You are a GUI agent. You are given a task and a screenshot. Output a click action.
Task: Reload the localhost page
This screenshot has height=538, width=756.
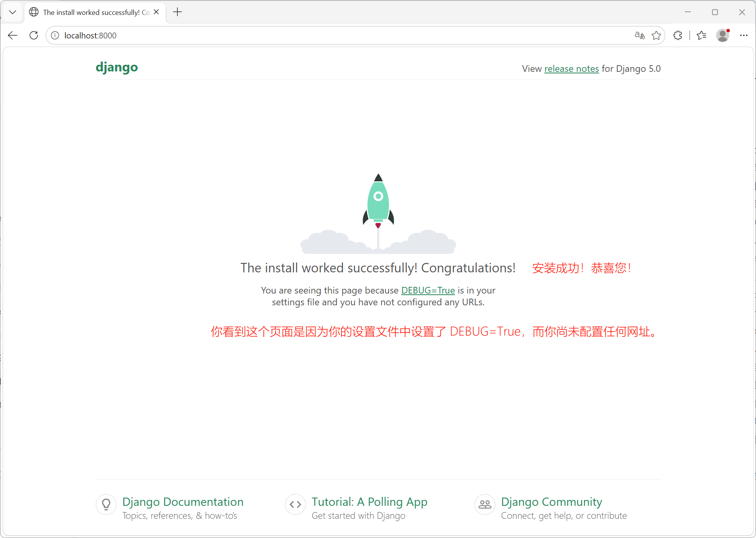pyautogui.click(x=34, y=35)
